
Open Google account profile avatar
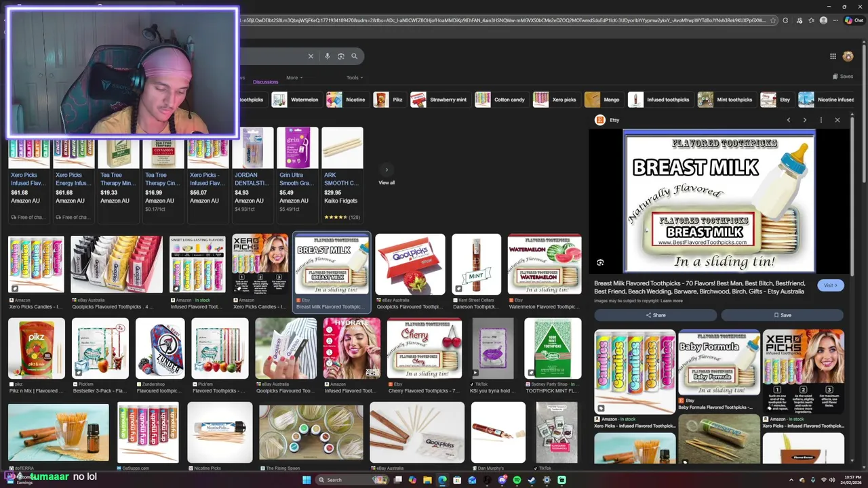[x=848, y=56]
